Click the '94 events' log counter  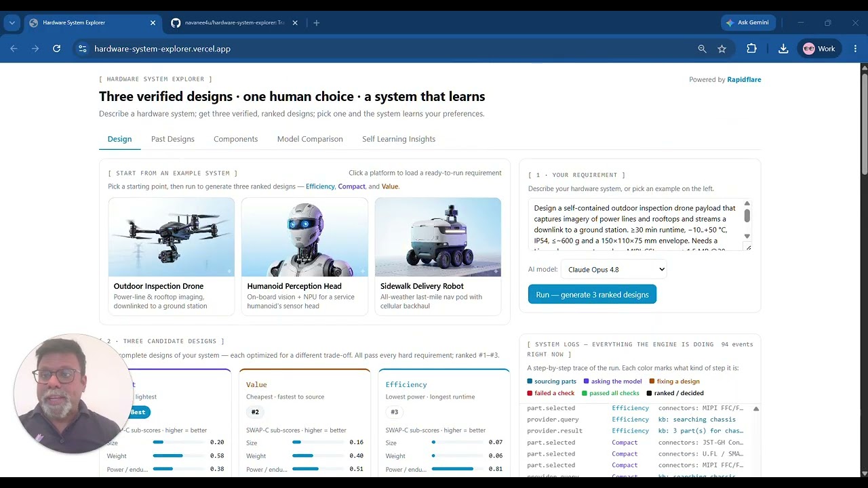coord(737,344)
